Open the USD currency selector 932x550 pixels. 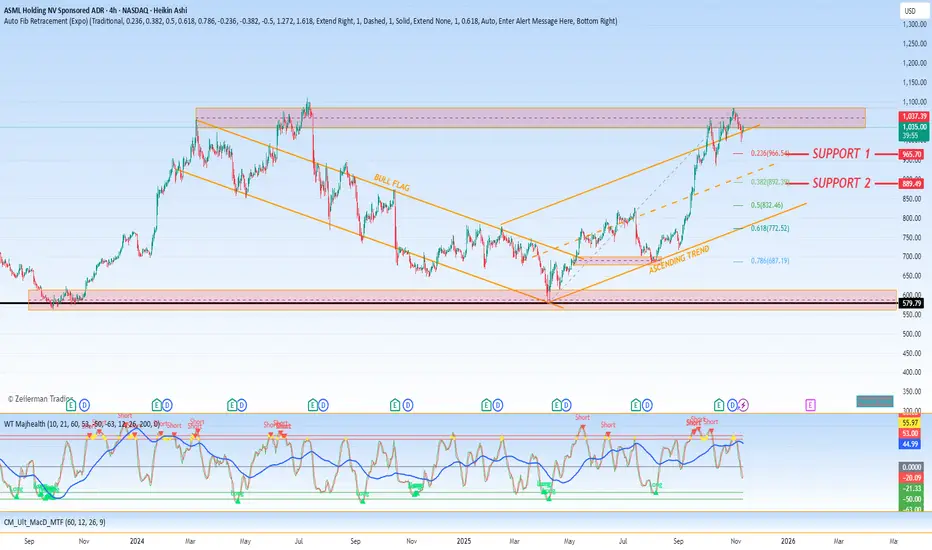(910, 11)
